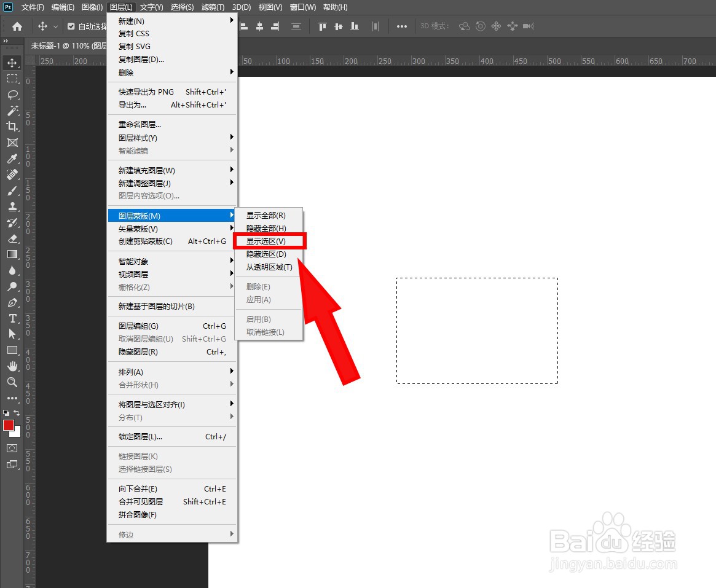Open the 滤镜(T) menu
The height and width of the screenshot is (588, 716).
click(213, 7)
